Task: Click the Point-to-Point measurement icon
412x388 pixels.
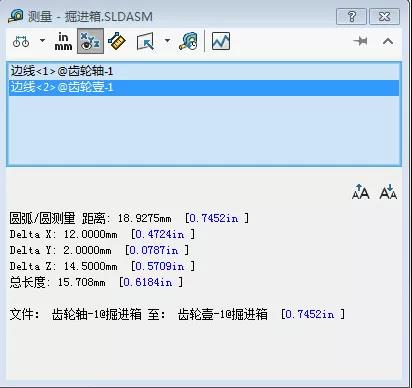Action: coord(117,41)
